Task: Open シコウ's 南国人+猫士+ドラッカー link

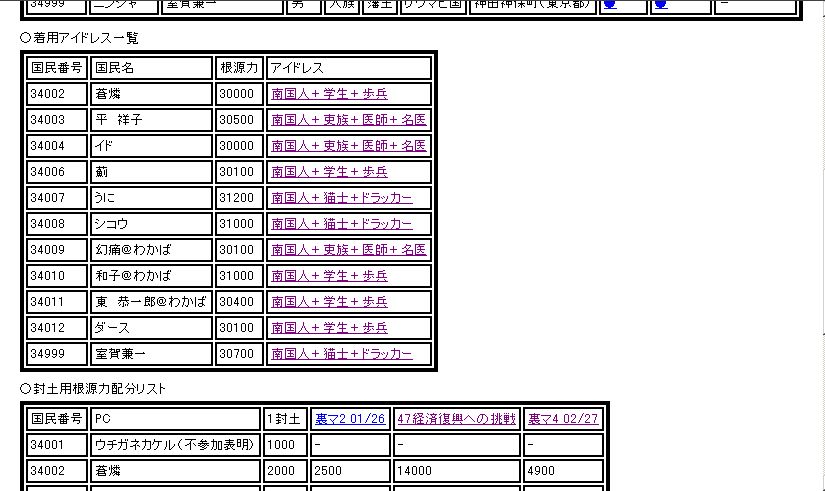Action: pos(341,224)
